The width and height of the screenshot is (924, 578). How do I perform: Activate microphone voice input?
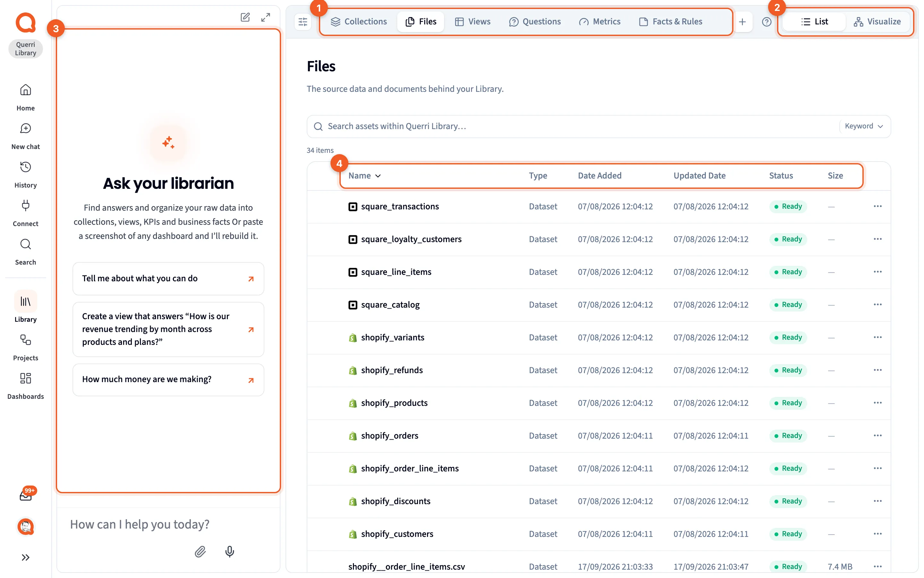coord(229,551)
